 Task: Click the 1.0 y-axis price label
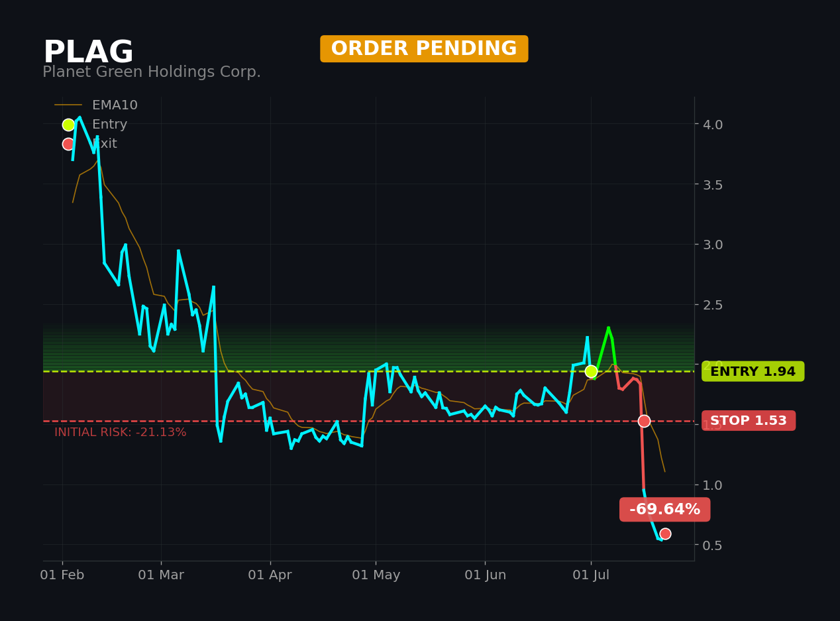click(x=712, y=485)
